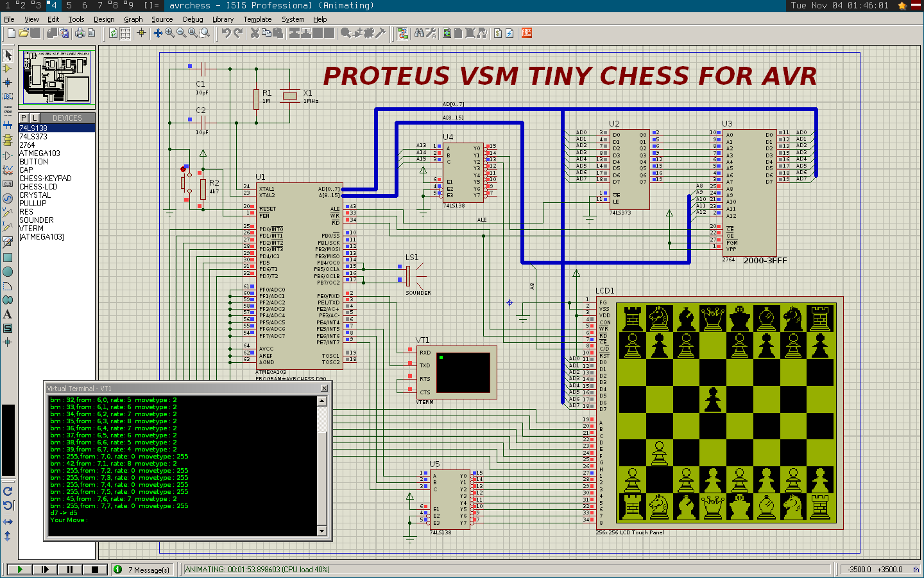Create a new design file
The image size is (924, 578).
click(12, 33)
